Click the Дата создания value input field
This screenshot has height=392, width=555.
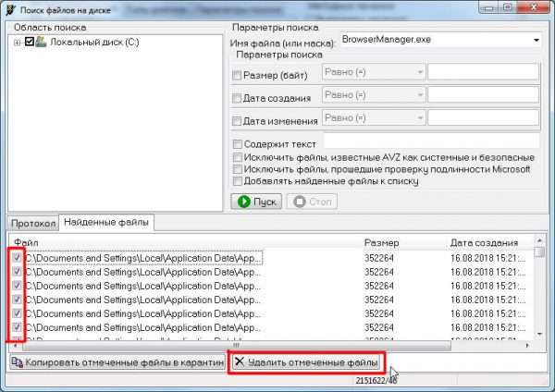click(x=484, y=95)
